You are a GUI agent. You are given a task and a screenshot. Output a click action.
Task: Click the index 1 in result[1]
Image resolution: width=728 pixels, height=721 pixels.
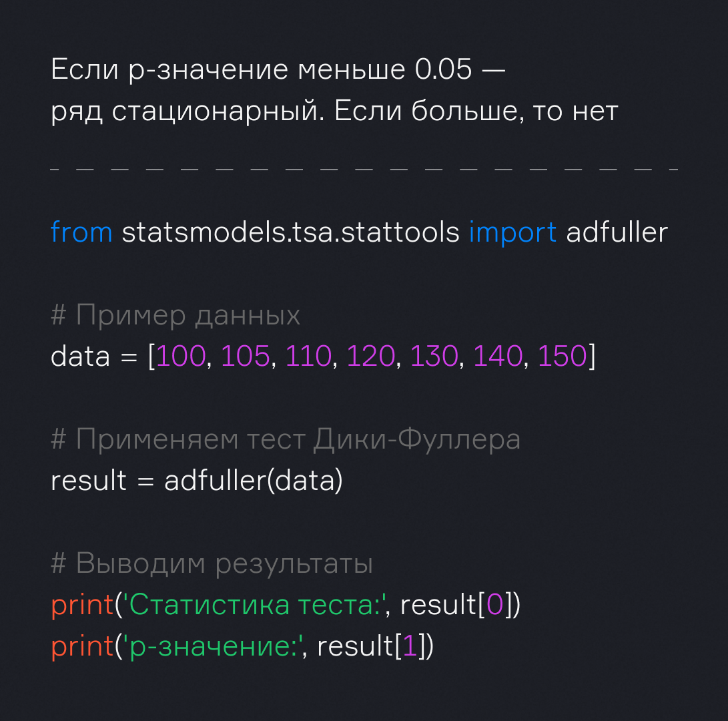point(410,646)
